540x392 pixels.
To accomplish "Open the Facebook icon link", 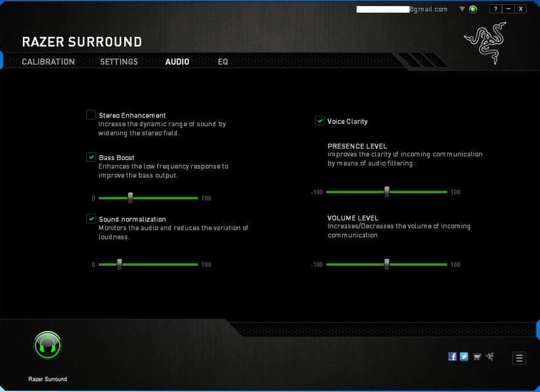I will [452, 356].
